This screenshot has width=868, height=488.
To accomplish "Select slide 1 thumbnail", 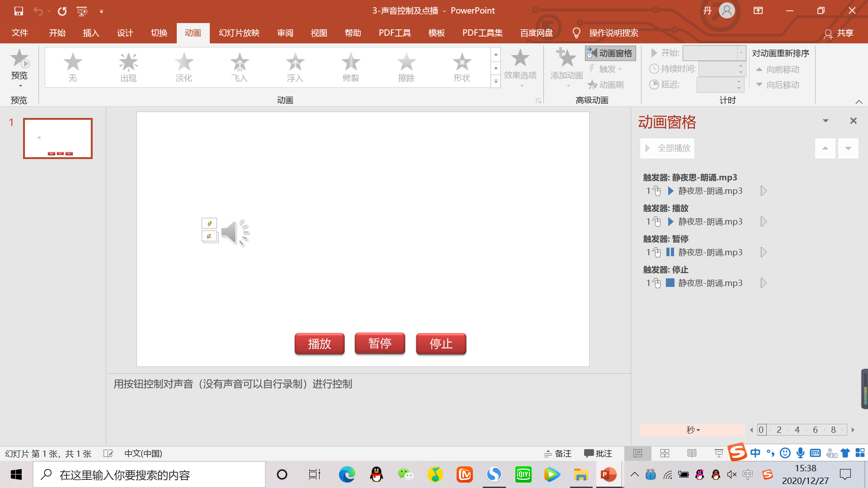I will 58,138.
